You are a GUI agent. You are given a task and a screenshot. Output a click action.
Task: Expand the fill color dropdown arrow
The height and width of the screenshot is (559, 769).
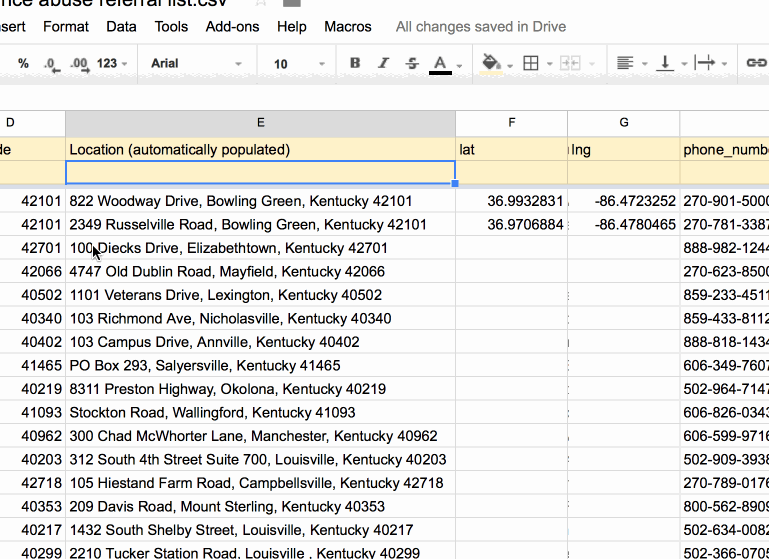click(510, 65)
